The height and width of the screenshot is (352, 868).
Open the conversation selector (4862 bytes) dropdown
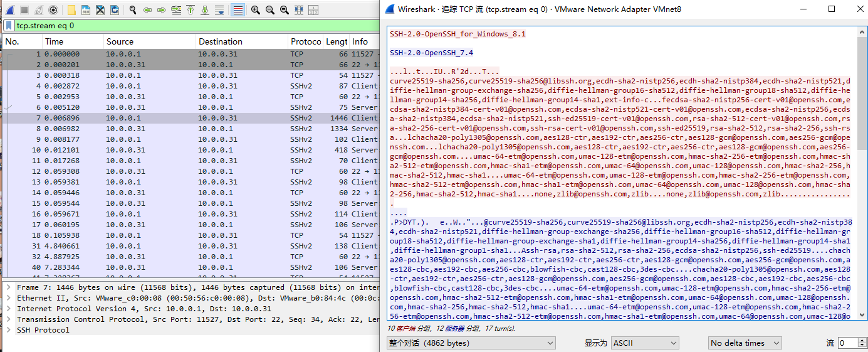click(471, 343)
